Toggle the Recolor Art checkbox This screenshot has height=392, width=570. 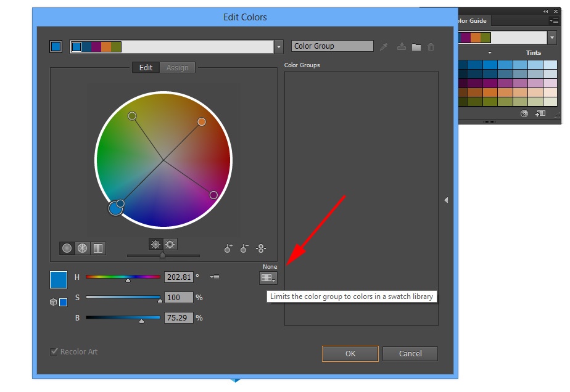click(x=54, y=352)
